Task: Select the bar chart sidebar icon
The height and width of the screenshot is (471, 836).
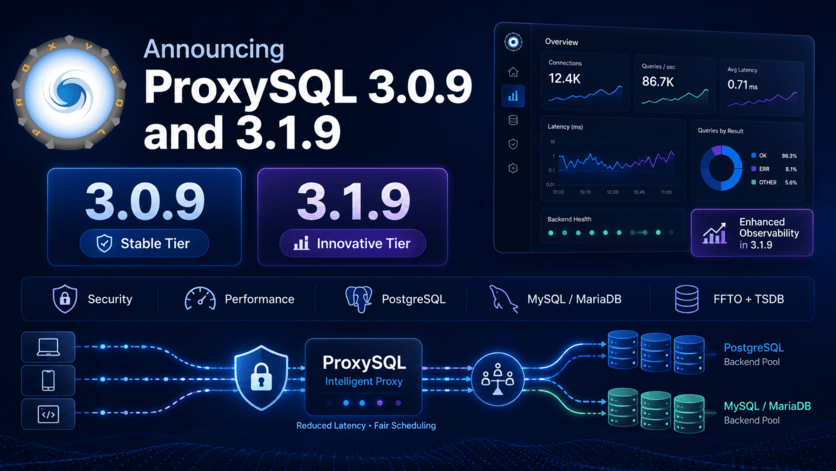Action: pos(513,96)
